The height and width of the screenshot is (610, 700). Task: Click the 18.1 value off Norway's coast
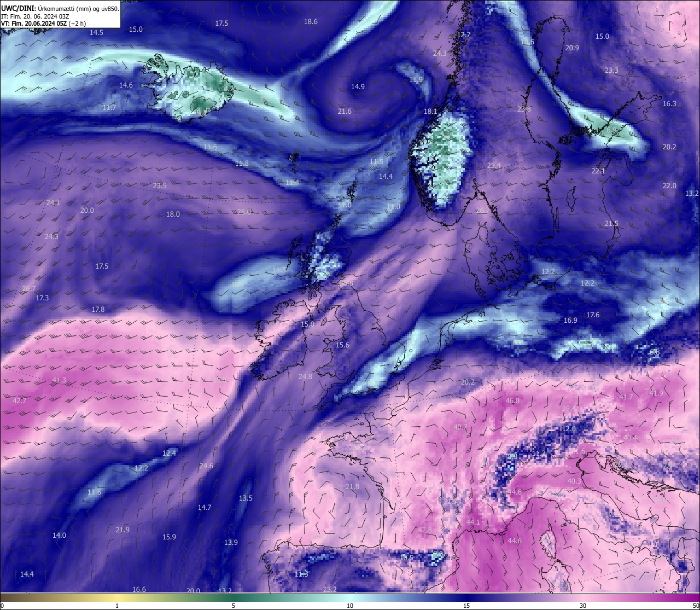click(430, 112)
